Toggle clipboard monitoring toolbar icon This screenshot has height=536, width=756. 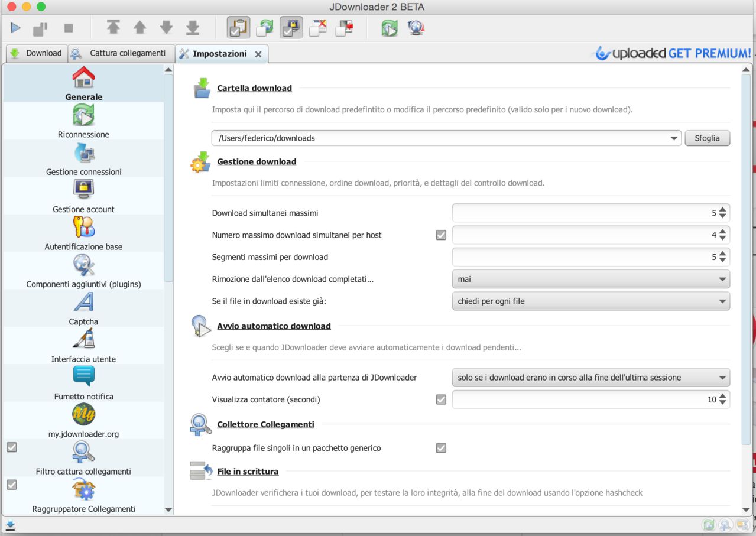click(238, 27)
